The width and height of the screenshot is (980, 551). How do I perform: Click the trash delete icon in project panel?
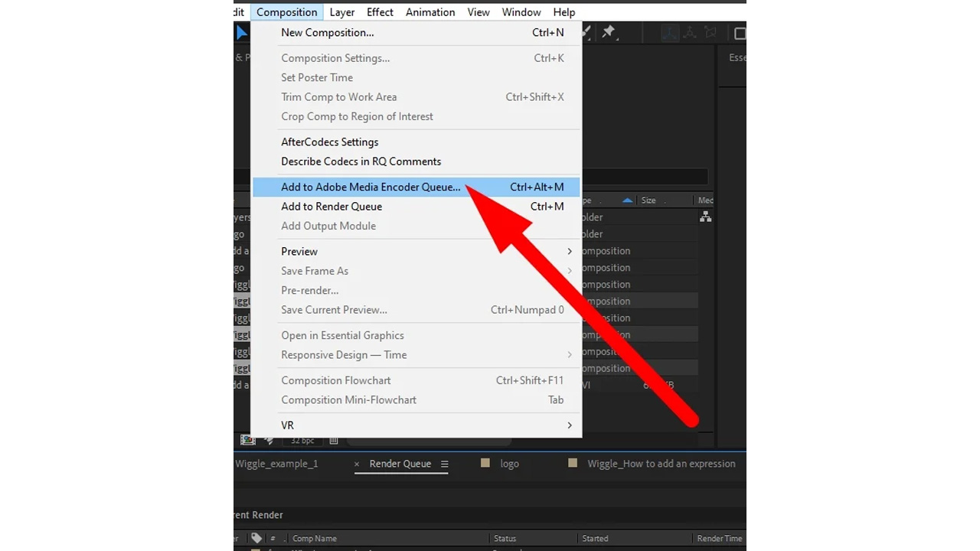[x=334, y=440]
